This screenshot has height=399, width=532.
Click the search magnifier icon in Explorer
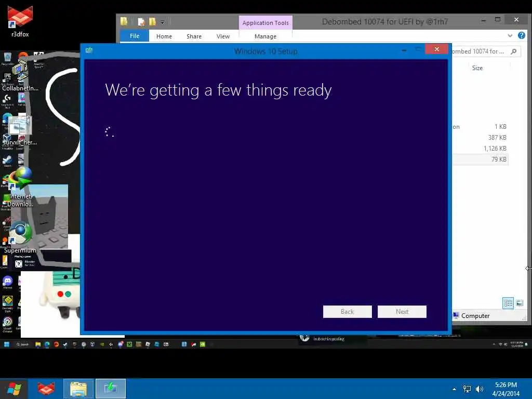[514, 51]
